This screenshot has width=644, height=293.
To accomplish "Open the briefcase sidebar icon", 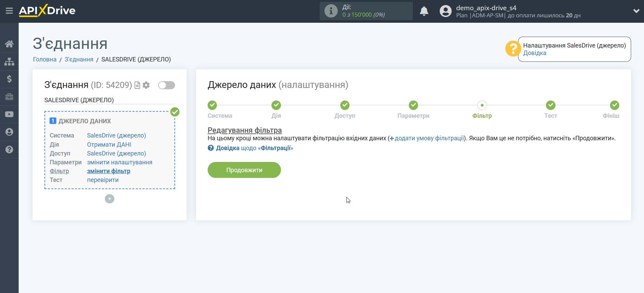I will 9,97.
